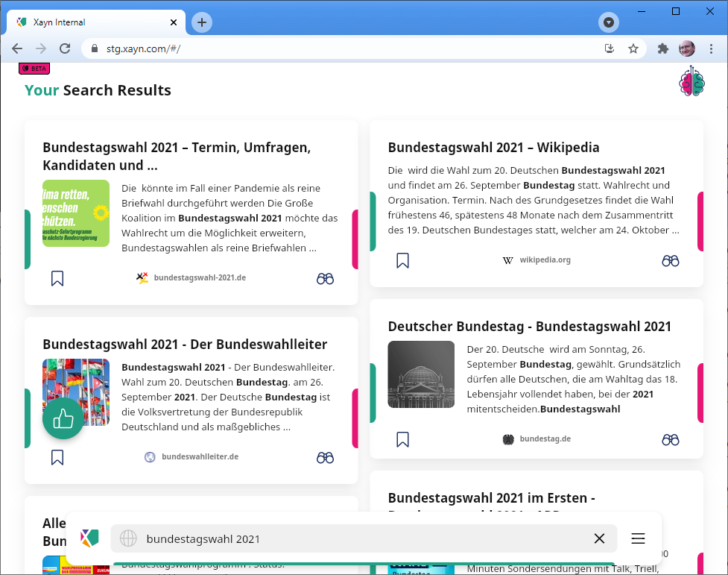The height and width of the screenshot is (575, 728).
Task: Click pink dislike bar on Bundestag card
Action: click(x=700, y=393)
